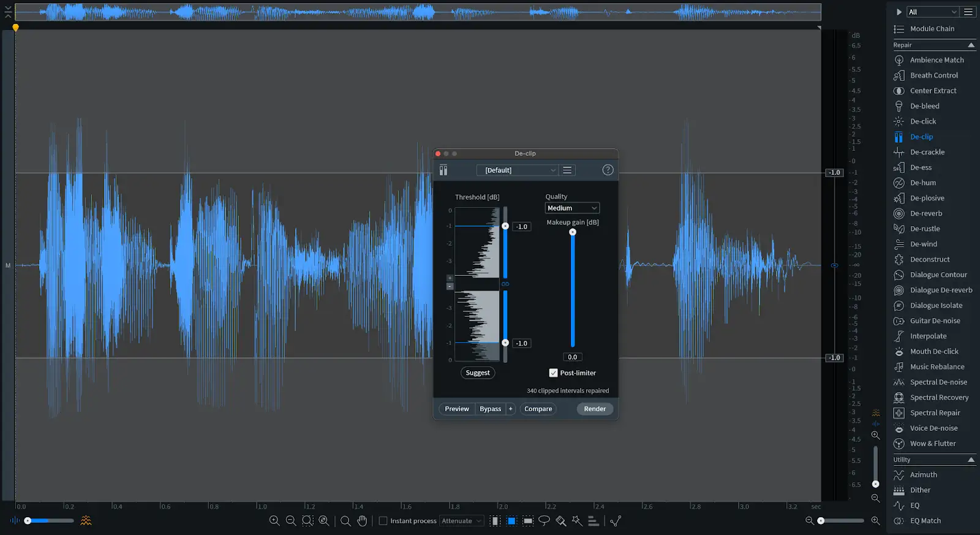Click the De-hum module icon

tap(899, 183)
